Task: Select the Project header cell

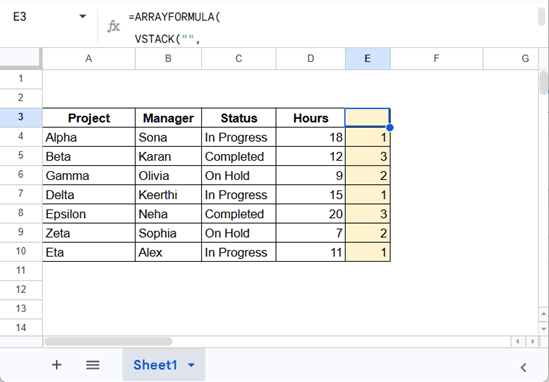Action: 89,118
